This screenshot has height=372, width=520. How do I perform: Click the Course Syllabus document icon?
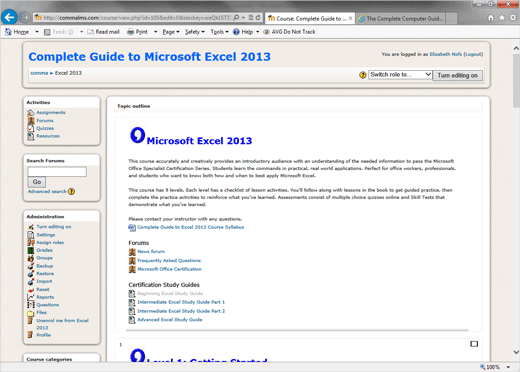pyautogui.click(x=132, y=227)
